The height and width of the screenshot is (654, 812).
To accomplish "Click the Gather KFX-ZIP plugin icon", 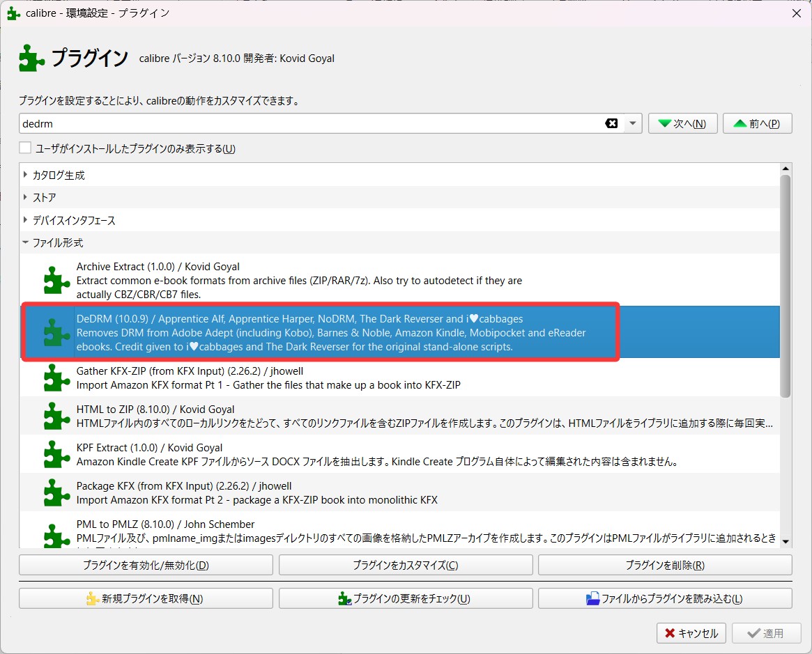I will (56, 377).
